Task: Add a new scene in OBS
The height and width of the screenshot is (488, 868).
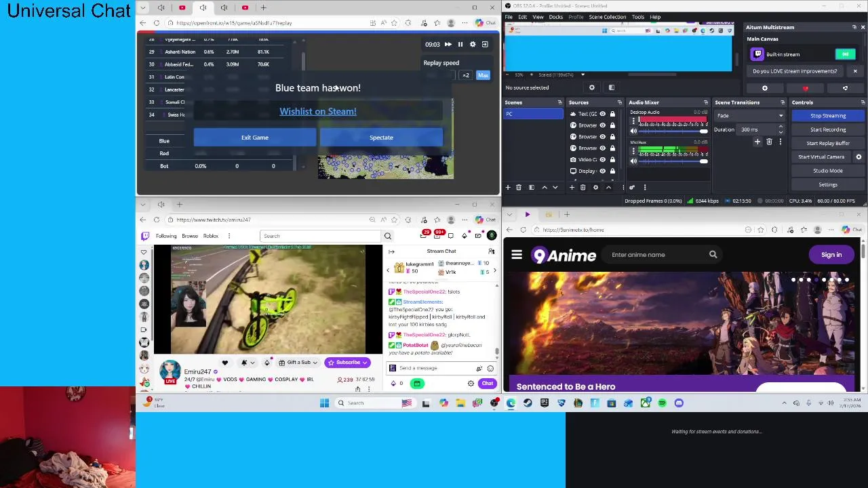Action: coord(508,187)
